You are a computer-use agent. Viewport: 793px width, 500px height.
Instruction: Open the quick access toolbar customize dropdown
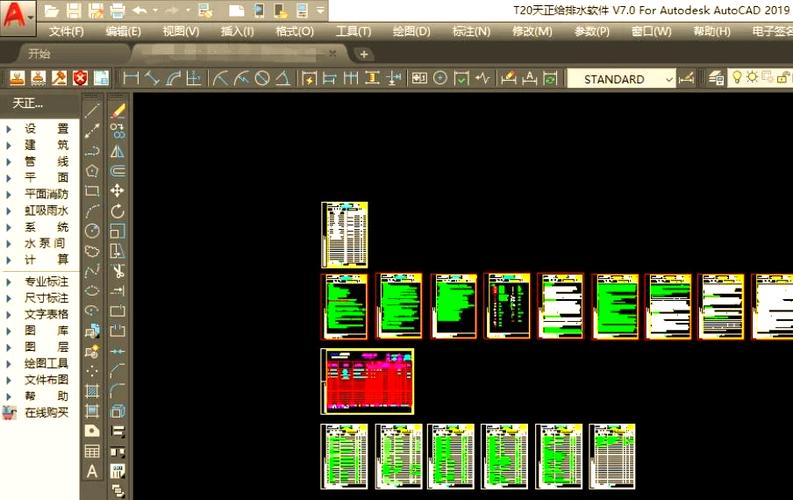coord(321,10)
